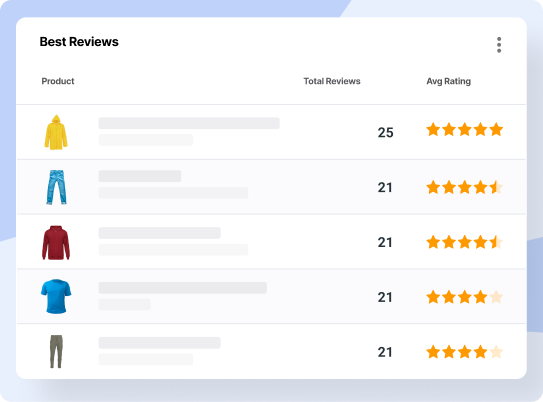Sort by the Product column header
Screen dimensions: 543x402
click(58, 81)
